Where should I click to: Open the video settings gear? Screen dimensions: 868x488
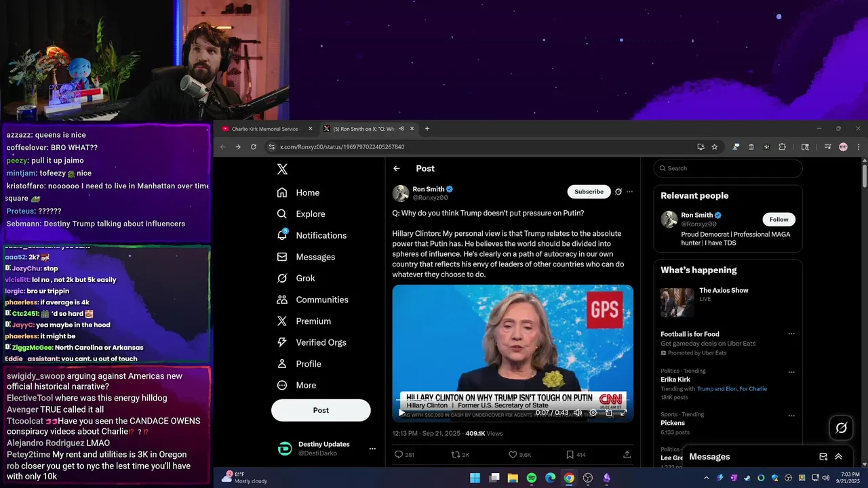pos(593,413)
